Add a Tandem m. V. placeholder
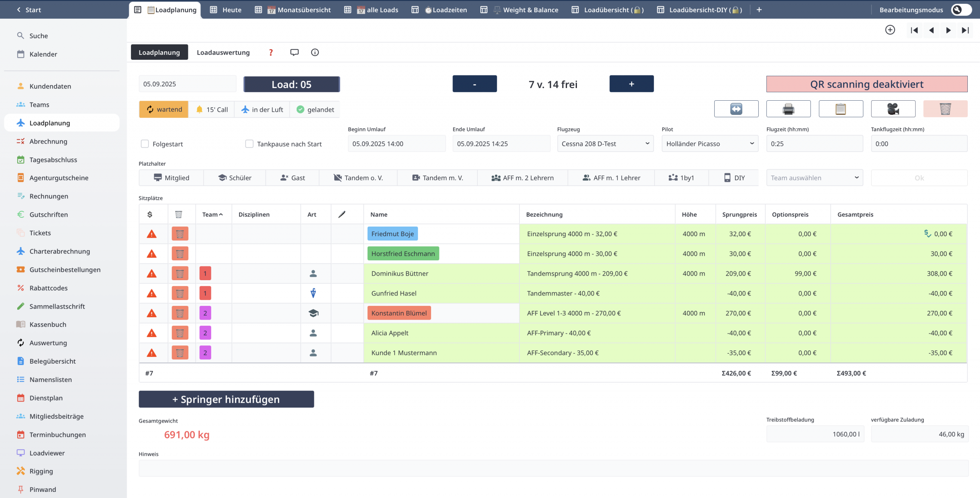 coord(438,178)
